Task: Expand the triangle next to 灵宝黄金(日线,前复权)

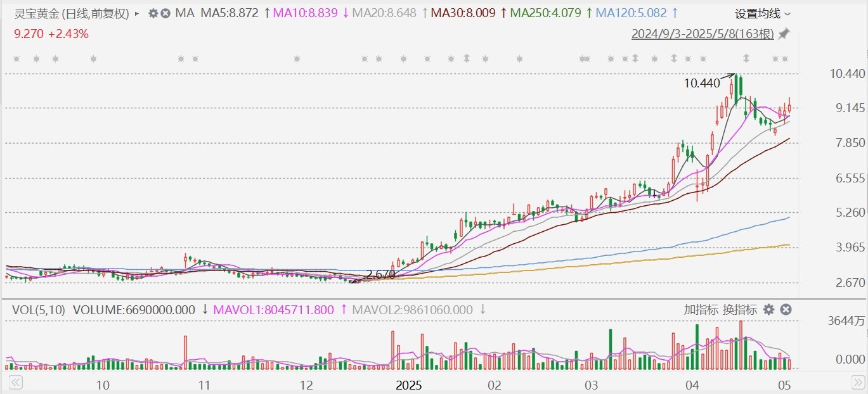Action: 137,13
